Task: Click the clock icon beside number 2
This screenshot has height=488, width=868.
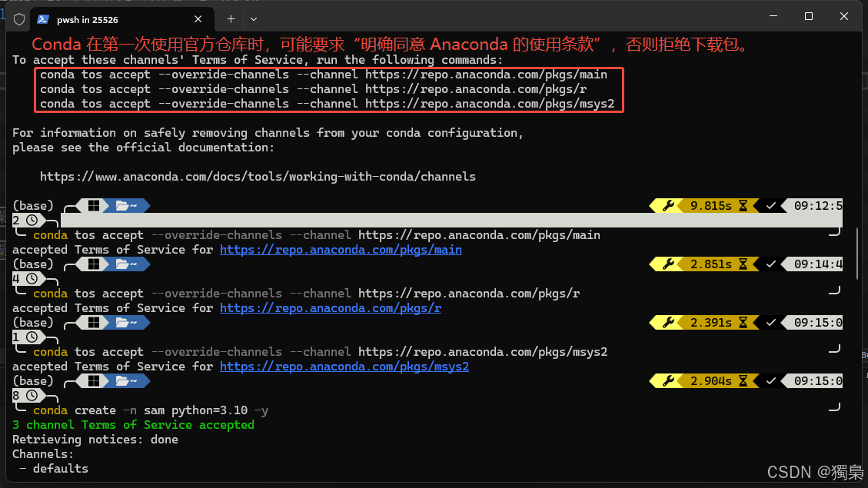Action: 32,221
